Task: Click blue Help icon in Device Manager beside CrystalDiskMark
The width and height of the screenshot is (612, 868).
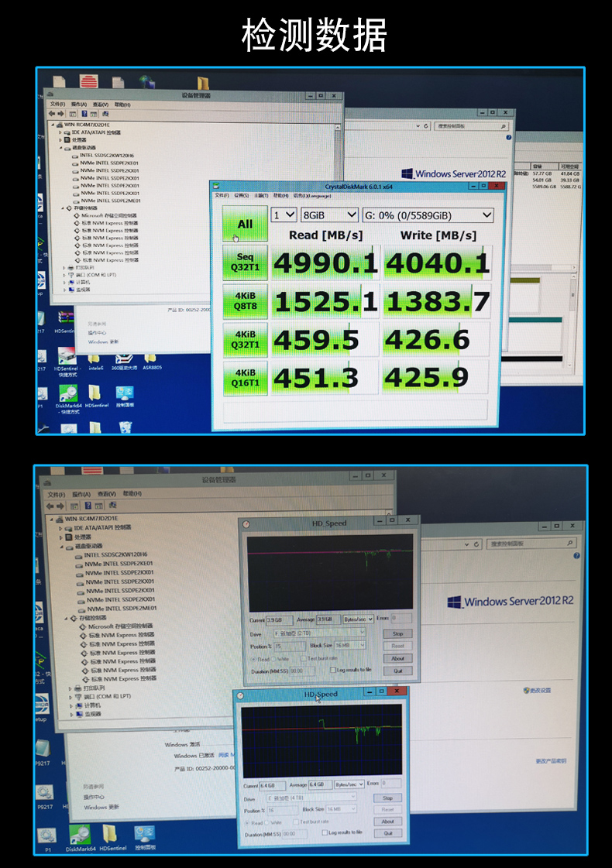Action: click(84, 114)
